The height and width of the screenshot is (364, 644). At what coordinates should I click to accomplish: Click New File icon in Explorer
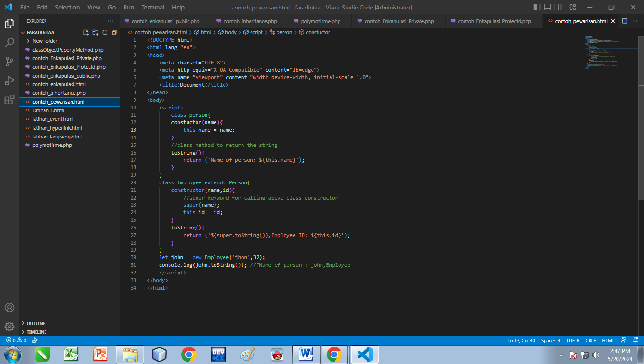[x=86, y=32]
